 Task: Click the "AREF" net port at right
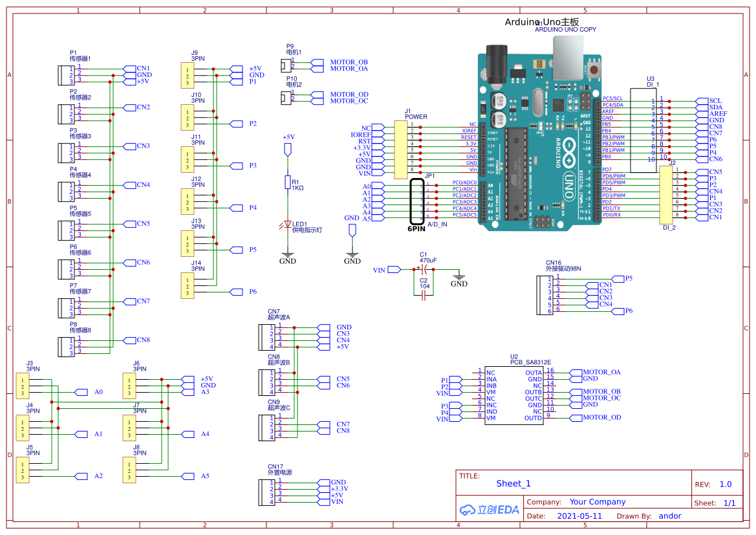[x=702, y=114]
